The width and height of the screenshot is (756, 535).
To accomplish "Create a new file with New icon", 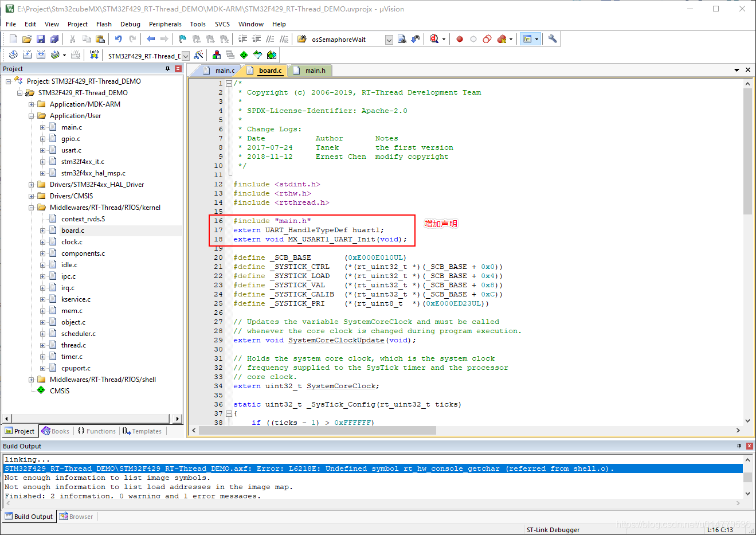I will [x=13, y=39].
